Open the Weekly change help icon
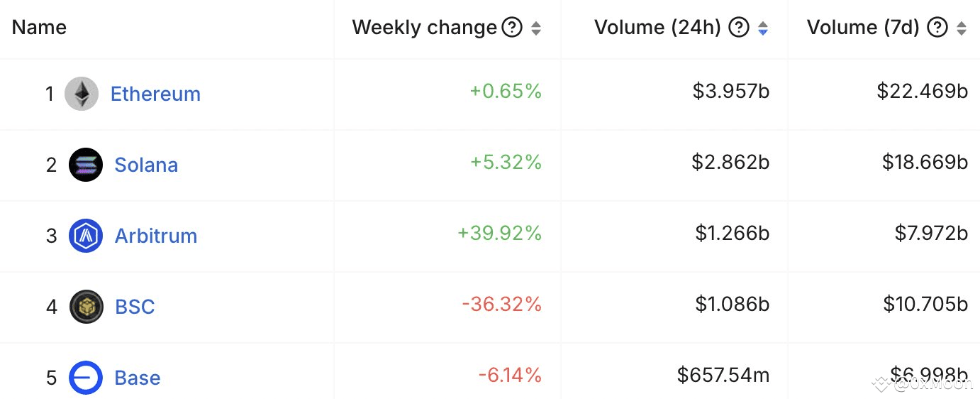The height and width of the screenshot is (399, 980). tap(512, 28)
